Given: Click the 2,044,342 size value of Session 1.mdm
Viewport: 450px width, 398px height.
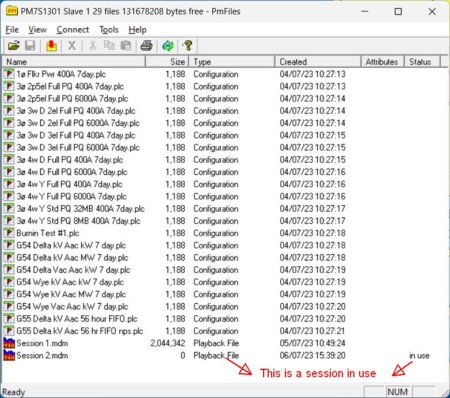Looking at the screenshot, I should (x=168, y=343).
